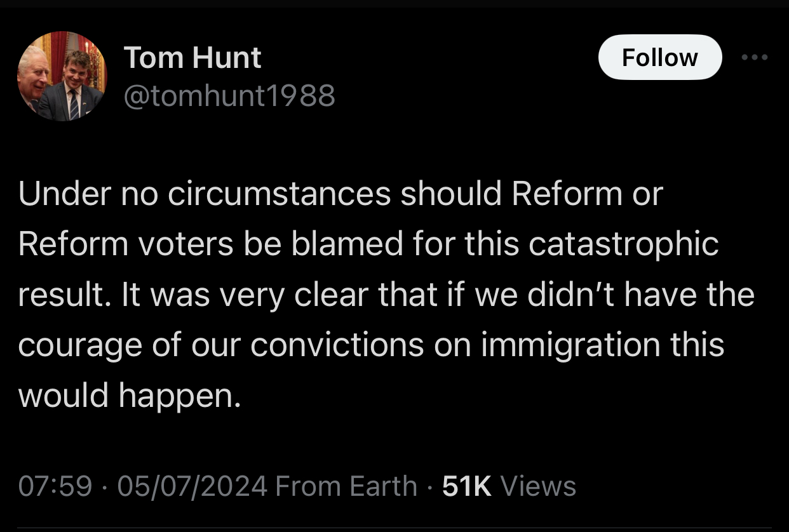789x532 pixels.
Task: Click the 07:59 timestamp
Action: [x=55, y=486]
